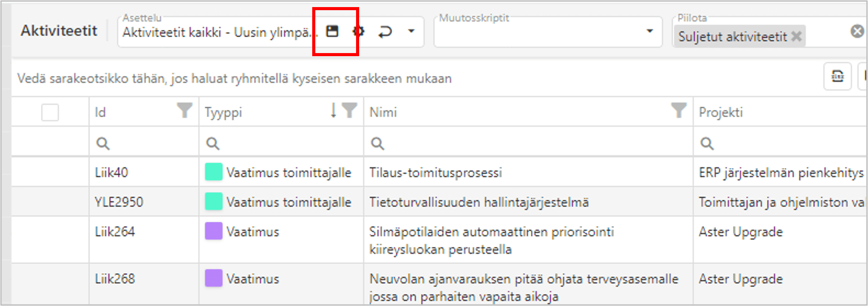The image size is (868, 306).
Task: Expand the Asettelu layout dropdown
Action: [411, 31]
